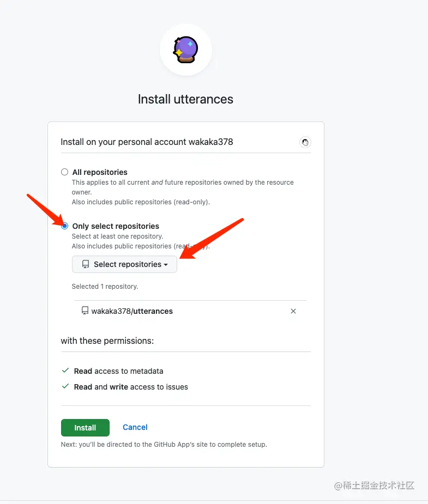Click the utterances crystal ball app logo
Screen dimensions: 428x504
(185, 50)
